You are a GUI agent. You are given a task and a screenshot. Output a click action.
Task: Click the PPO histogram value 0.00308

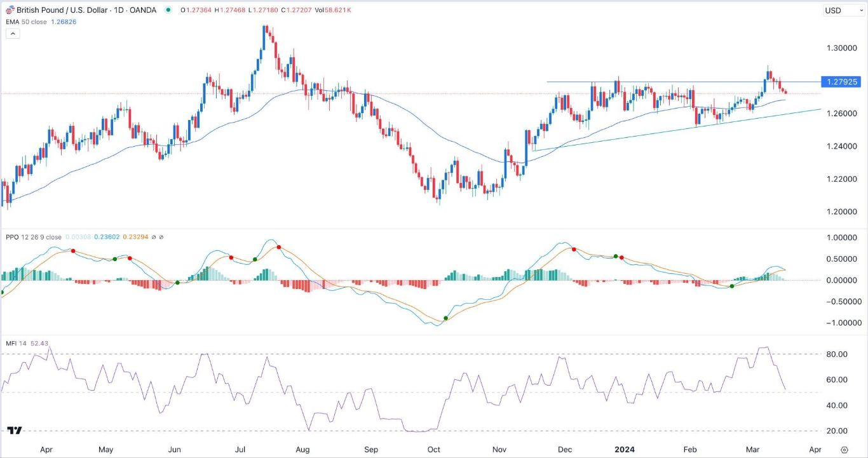click(78, 237)
